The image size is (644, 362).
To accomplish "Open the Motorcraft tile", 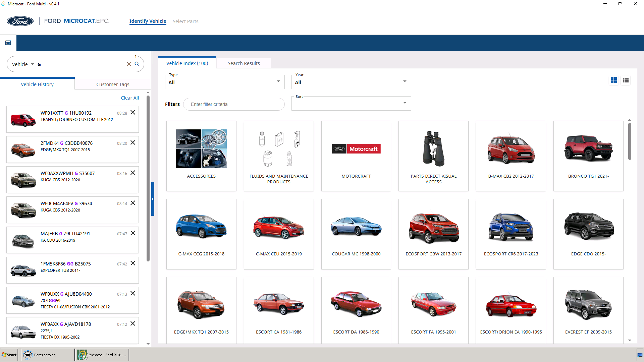I will pyautogui.click(x=356, y=156).
